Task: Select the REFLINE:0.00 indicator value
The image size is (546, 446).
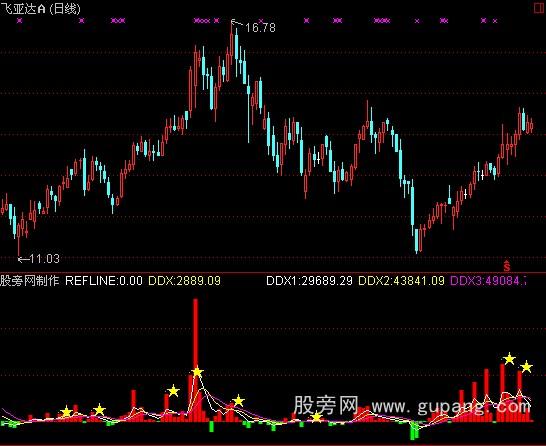Action: pos(104,281)
